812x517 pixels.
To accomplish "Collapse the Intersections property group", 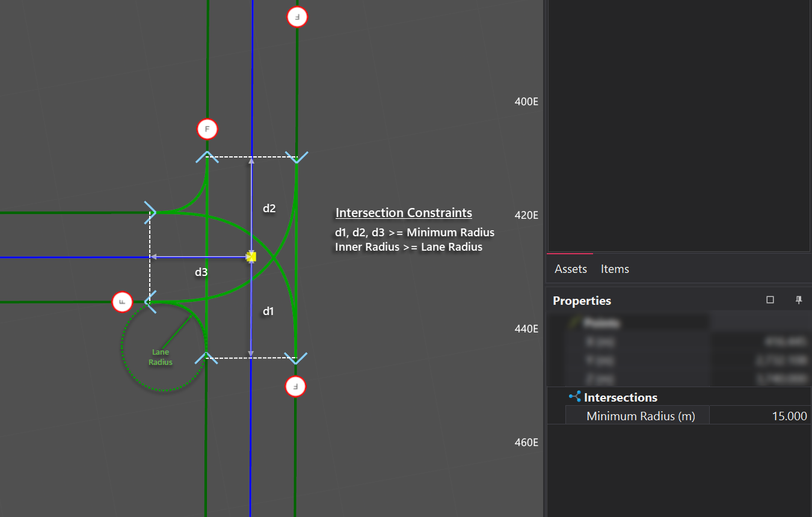I will click(620, 397).
